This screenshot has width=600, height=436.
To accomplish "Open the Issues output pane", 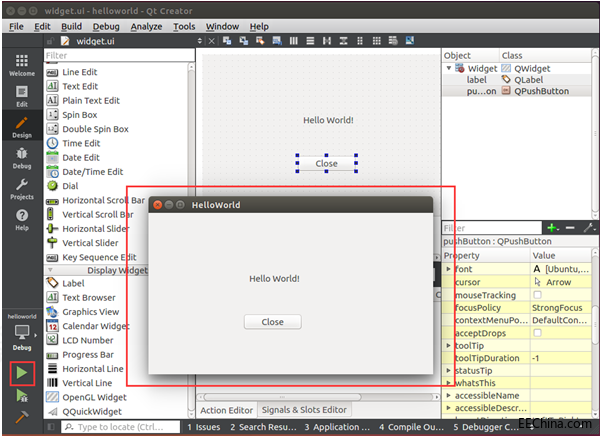I will coord(204,427).
